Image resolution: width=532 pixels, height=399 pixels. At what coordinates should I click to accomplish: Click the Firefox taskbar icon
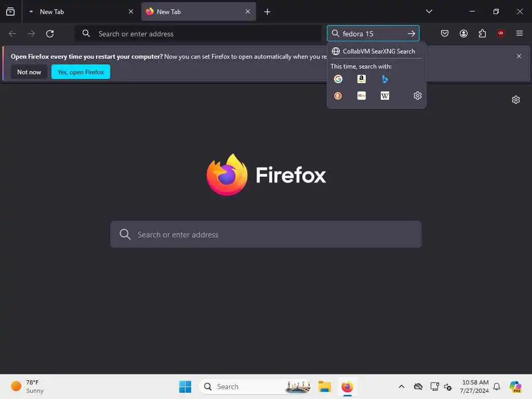click(347, 387)
